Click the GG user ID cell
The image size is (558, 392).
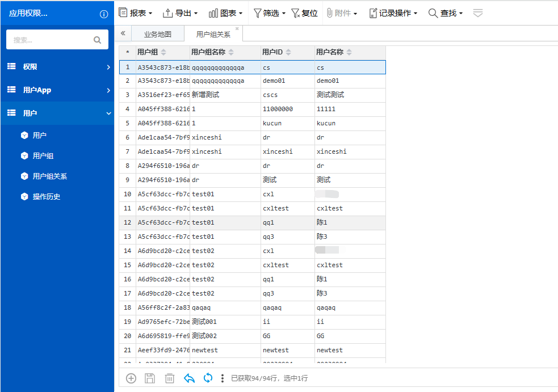coord(288,336)
